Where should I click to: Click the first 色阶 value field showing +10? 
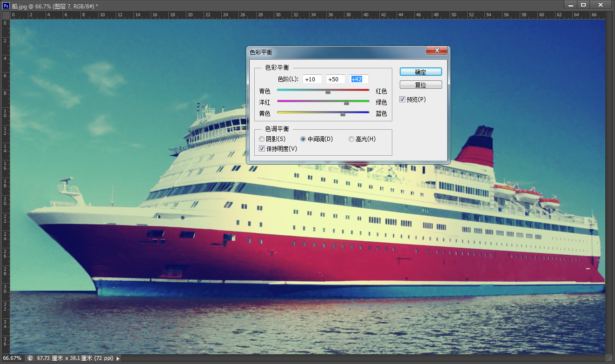tap(312, 79)
